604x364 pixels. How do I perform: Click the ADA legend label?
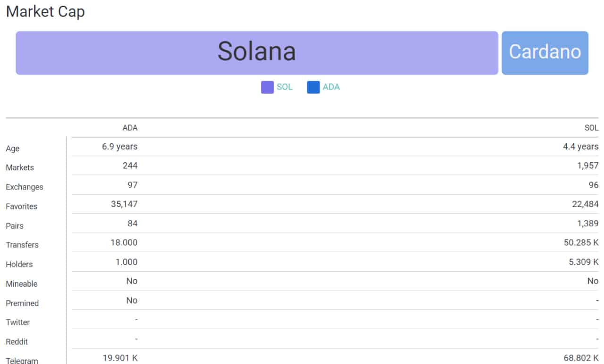point(331,87)
